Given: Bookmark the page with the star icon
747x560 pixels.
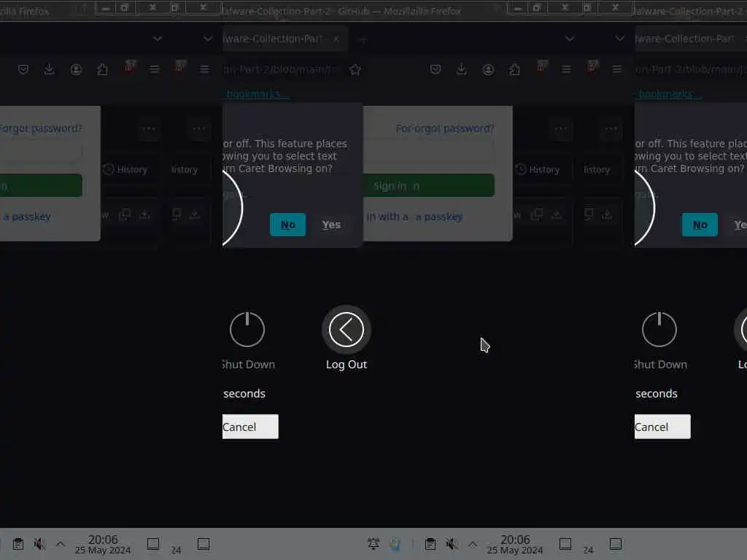Looking at the screenshot, I should (x=355, y=69).
